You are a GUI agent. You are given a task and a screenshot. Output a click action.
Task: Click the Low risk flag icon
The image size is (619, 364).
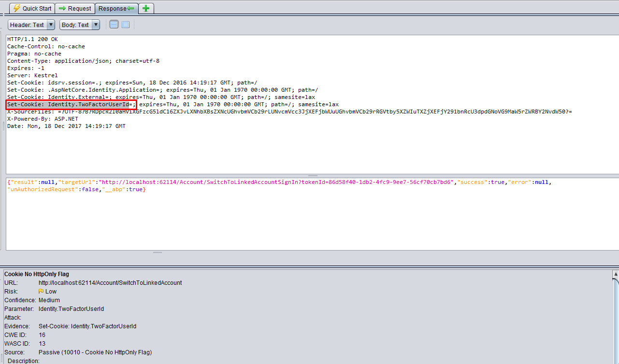tap(42, 292)
